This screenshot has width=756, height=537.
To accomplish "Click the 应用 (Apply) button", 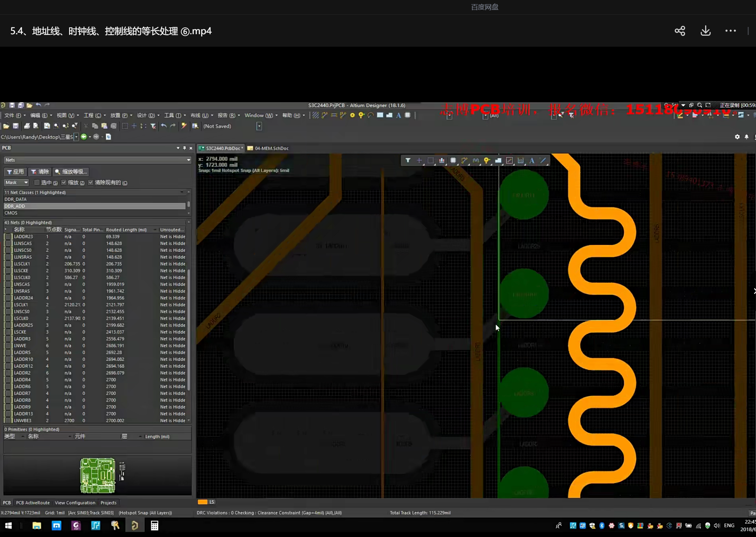I will pos(15,172).
